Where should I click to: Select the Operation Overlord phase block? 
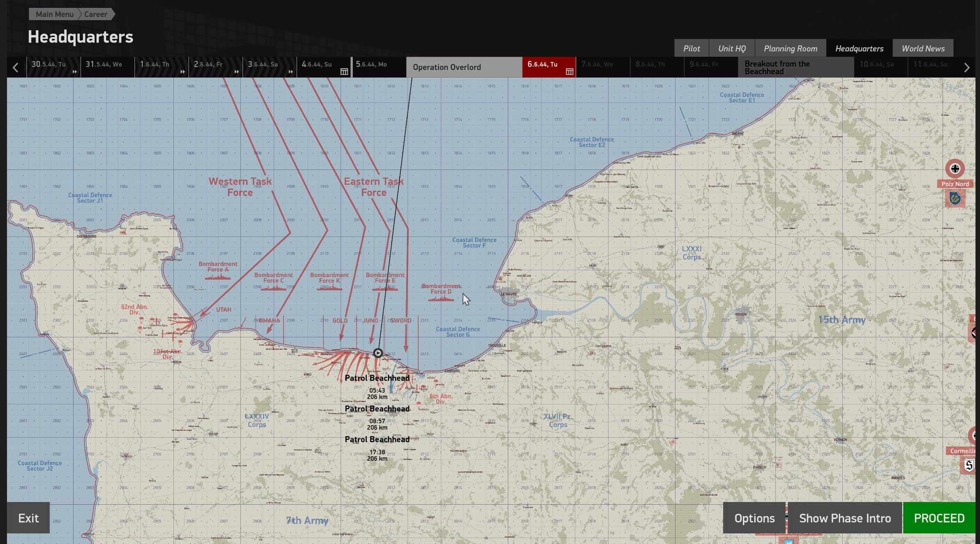(464, 67)
